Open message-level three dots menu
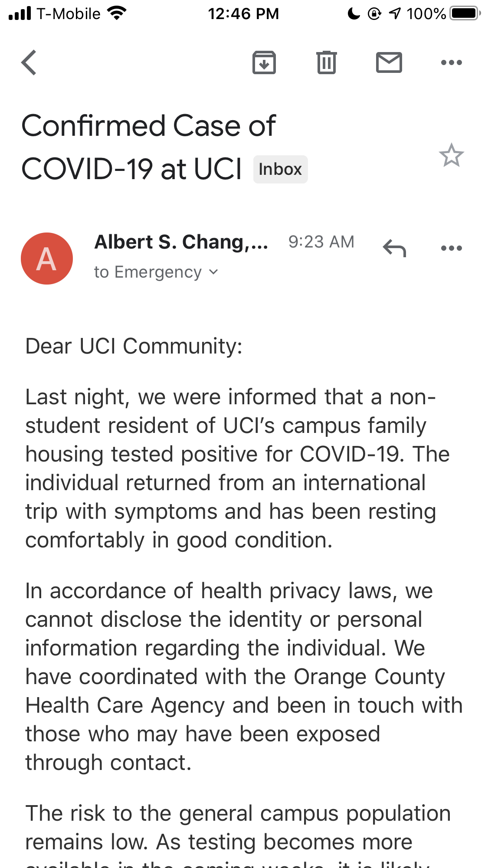 [x=451, y=249]
